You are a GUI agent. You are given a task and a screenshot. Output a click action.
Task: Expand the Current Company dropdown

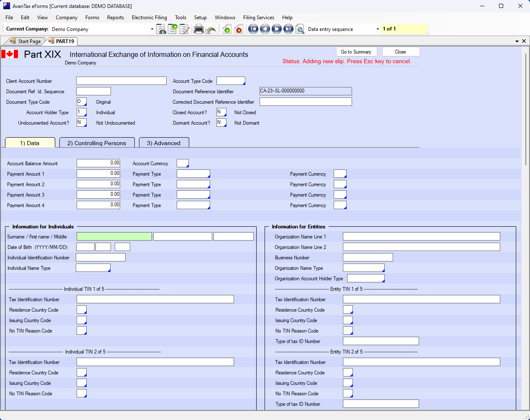click(x=152, y=29)
